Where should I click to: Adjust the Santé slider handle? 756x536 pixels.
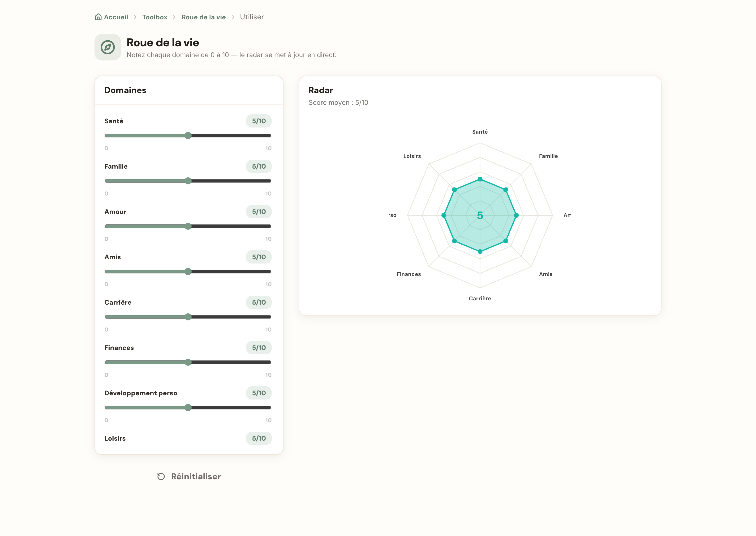(188, 136)
